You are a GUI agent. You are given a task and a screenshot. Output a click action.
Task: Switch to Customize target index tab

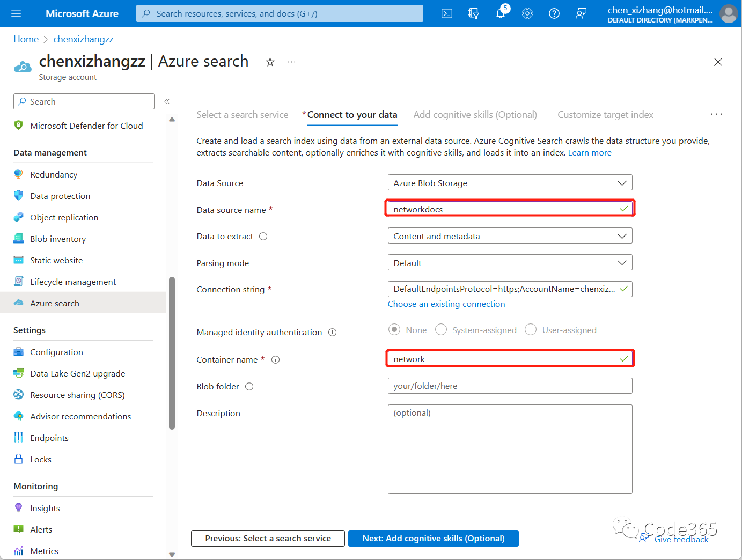605,114
